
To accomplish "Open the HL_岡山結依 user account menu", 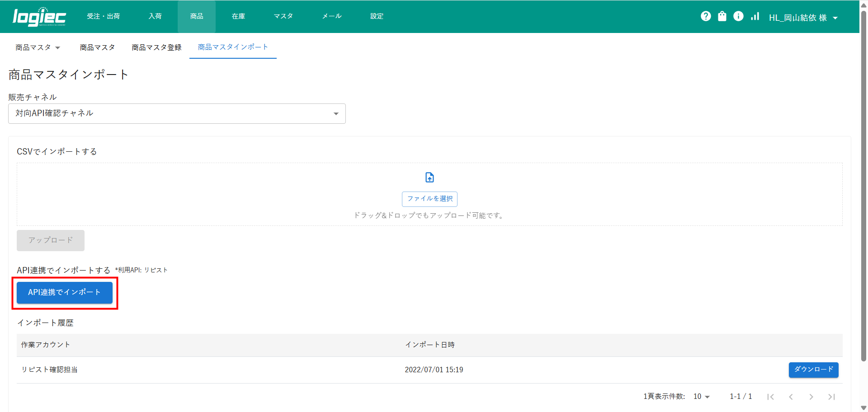I will tap(803, 18).
